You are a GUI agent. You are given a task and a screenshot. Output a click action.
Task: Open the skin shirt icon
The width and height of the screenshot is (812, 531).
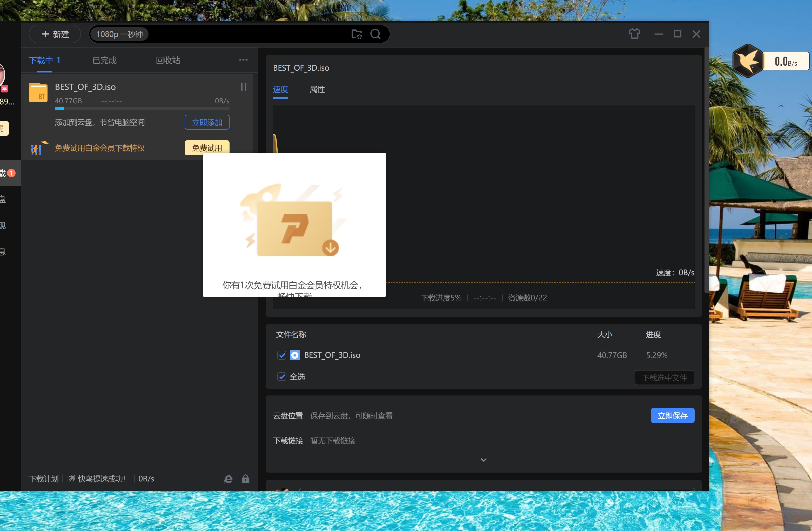point(634,34)
